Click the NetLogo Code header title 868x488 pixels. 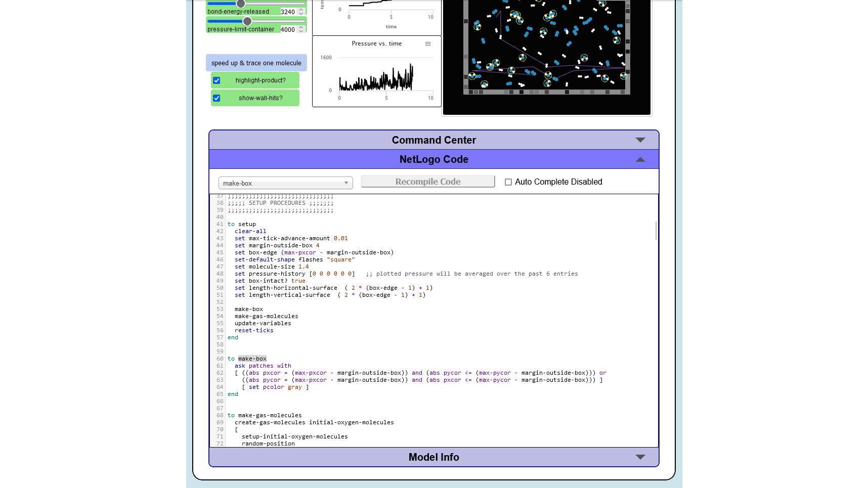coord(434,159)
